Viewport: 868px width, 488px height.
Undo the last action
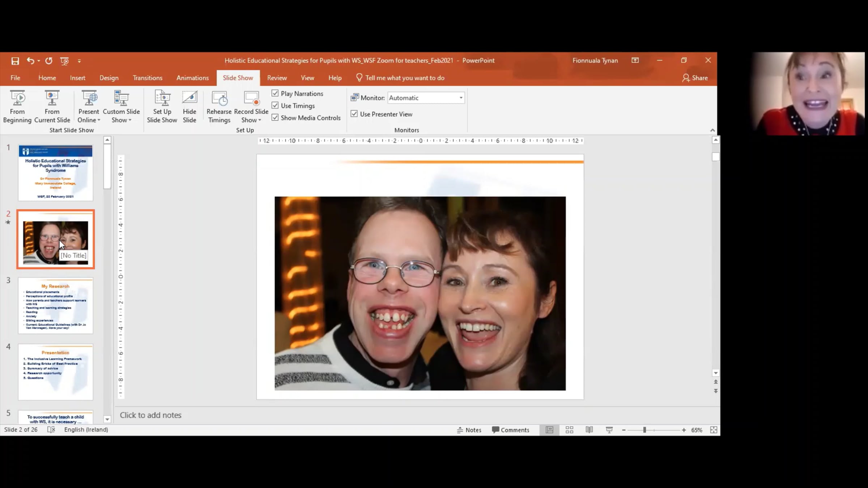click(30, 61)
